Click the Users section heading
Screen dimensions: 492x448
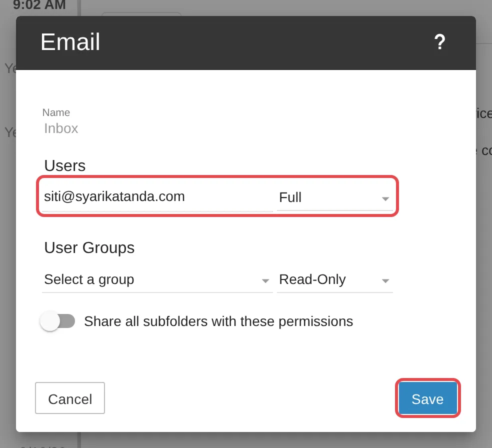click(64, 165)
